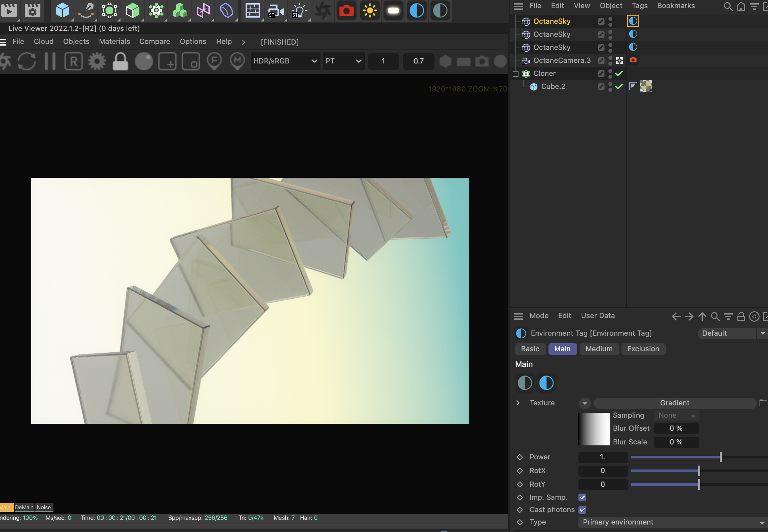Open the HDR/sRGB color space dropdown
Image resolution: width=768 pixels, height=532 pixels.
coord(285,61)
